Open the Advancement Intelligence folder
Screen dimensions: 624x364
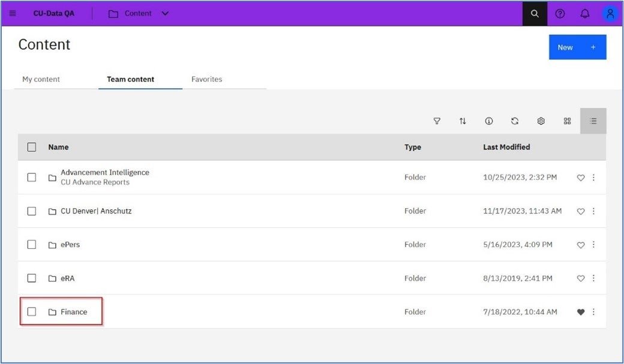tap(105, 172)
